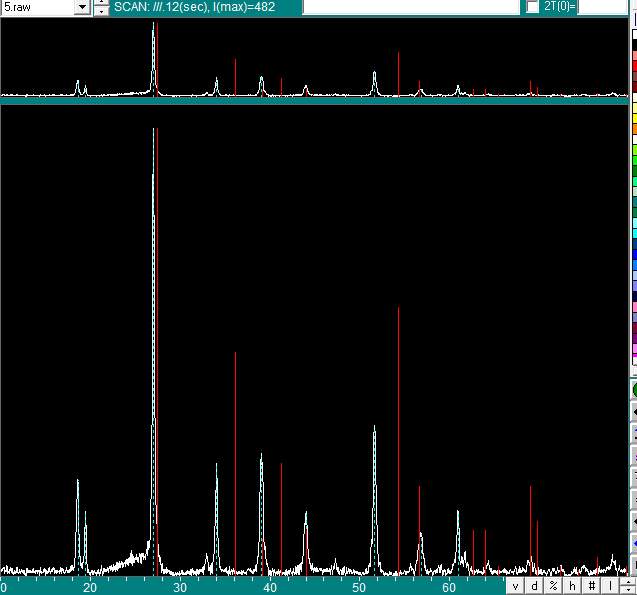This screenshot has height=595, width=637.
Task: Click the '%' intensity button
Action: [553, 586]
